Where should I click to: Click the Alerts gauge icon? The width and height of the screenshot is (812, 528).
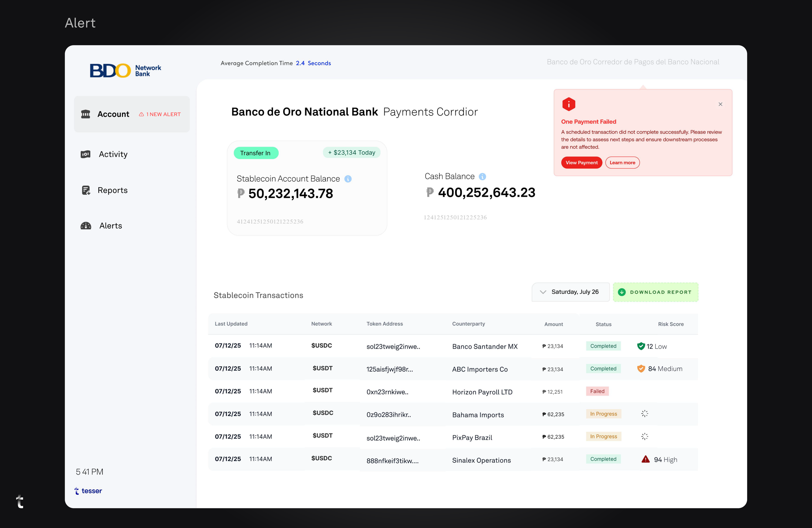pos(86,226)
